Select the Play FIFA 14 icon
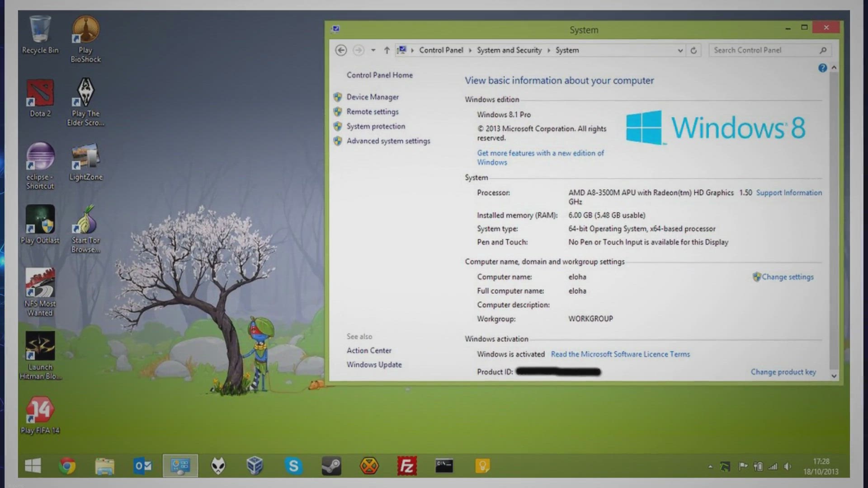 (x=40, y=415)
